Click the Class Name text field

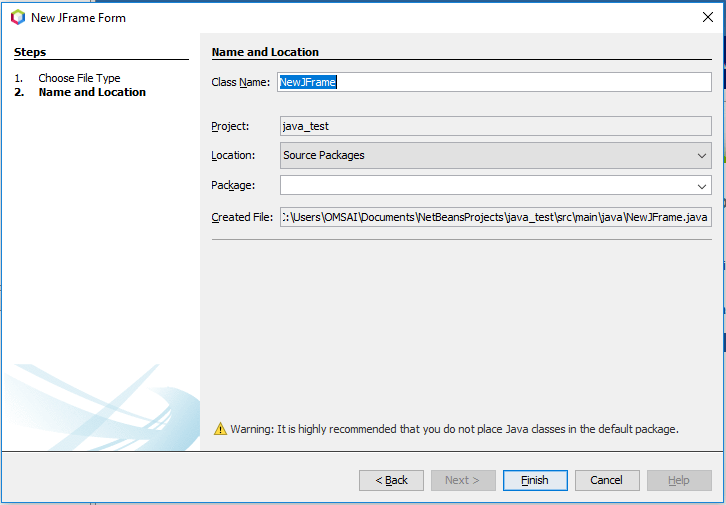[x=495, y=82]
